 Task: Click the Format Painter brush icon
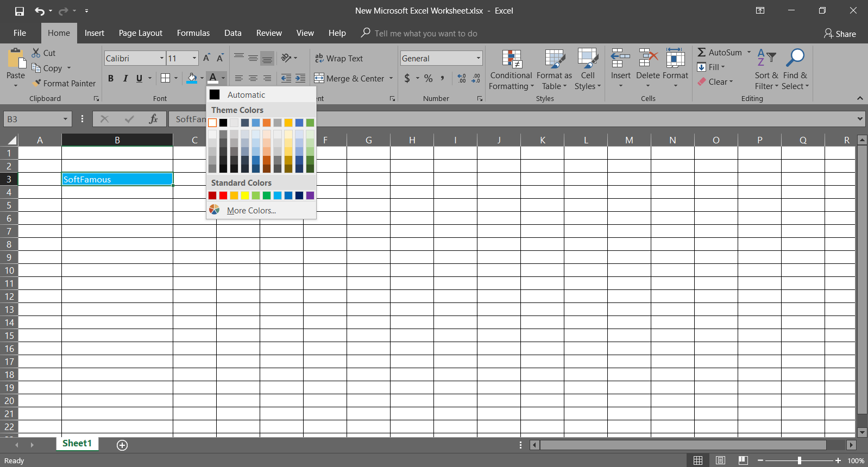[x=37, y=83]
